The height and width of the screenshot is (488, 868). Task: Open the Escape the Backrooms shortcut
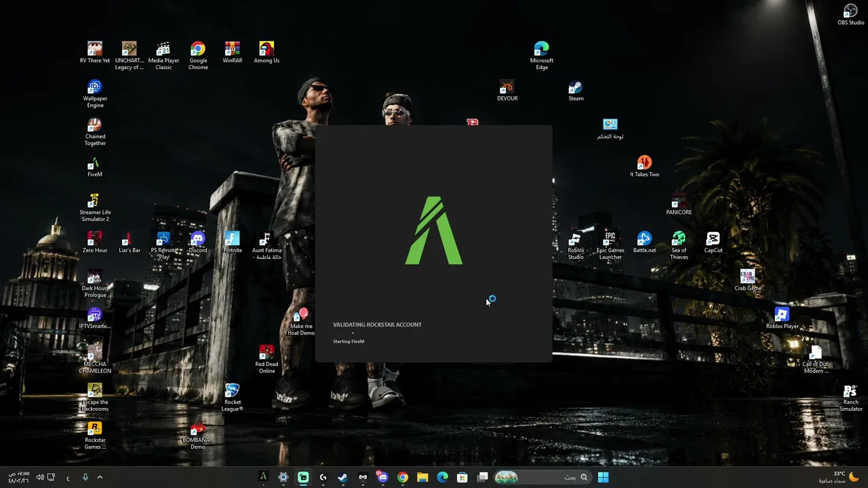pos(95,398)
